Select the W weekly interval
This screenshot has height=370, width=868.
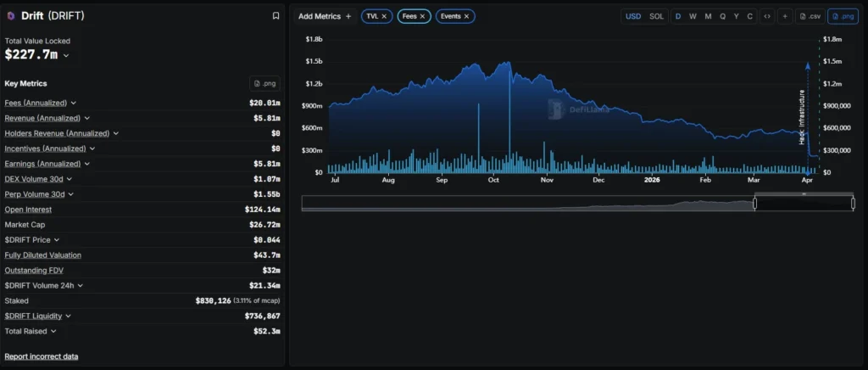pos(693,16)
